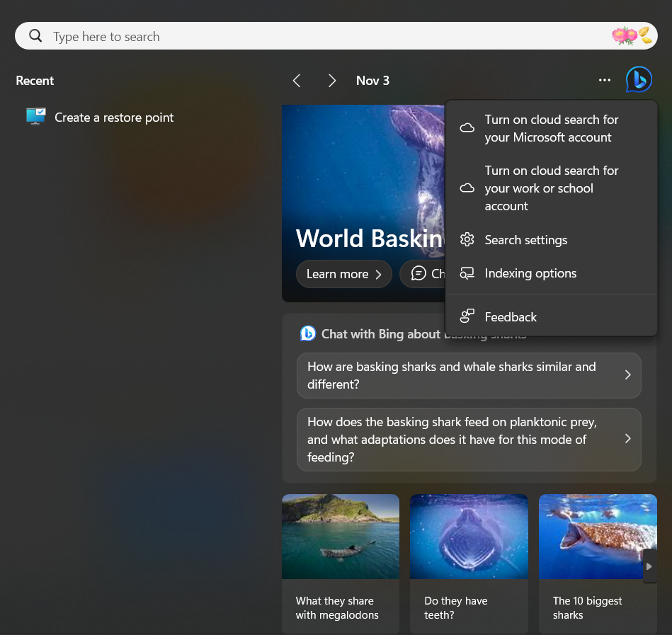This screenshot has height=635, width=672.
Task: Open the Bing Chat icon
Action: click(x=638, y=79)
